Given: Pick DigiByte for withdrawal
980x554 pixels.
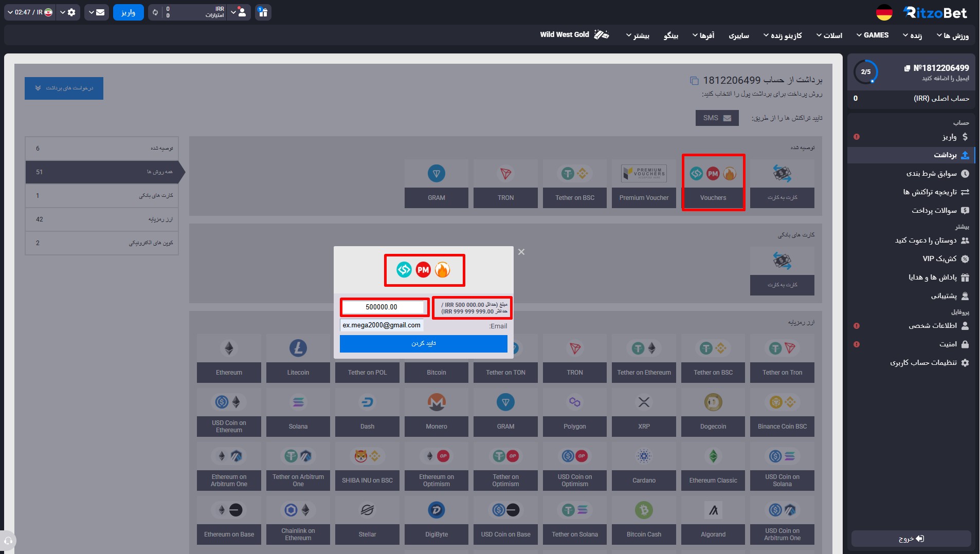Looking at the screenshot, I should 437,520.
